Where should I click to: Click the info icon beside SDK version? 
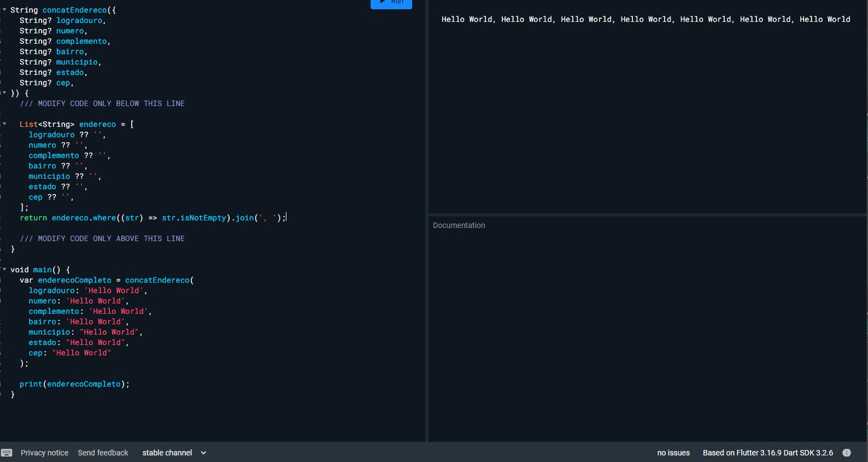point(847,453)
